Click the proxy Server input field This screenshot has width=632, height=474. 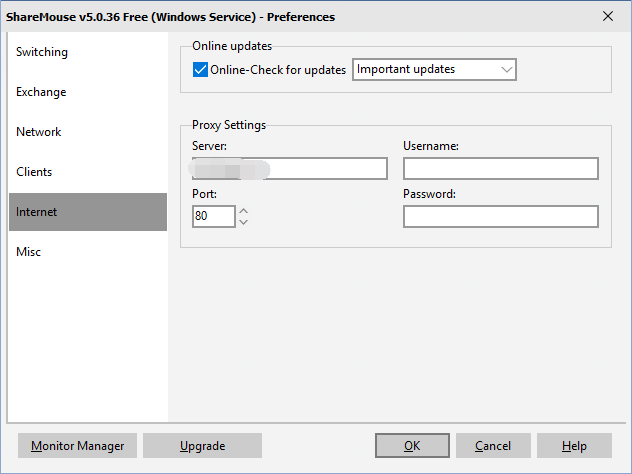290,168
